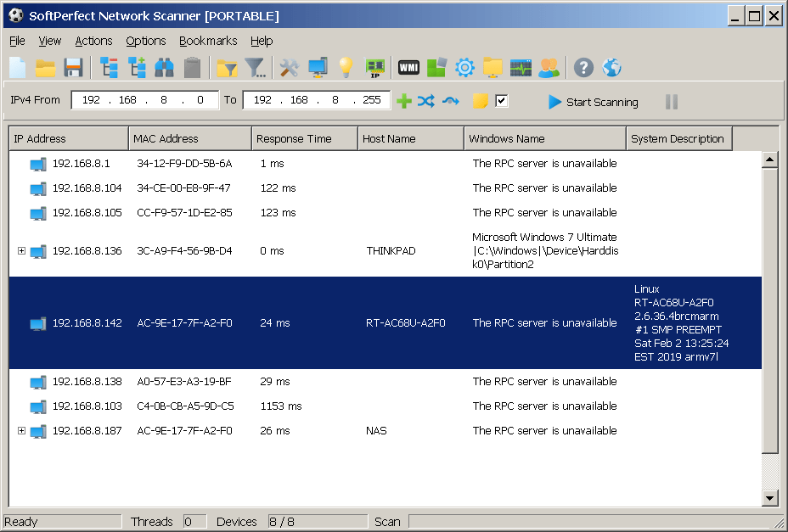Sort by Windows Name column header

point(545,138)
